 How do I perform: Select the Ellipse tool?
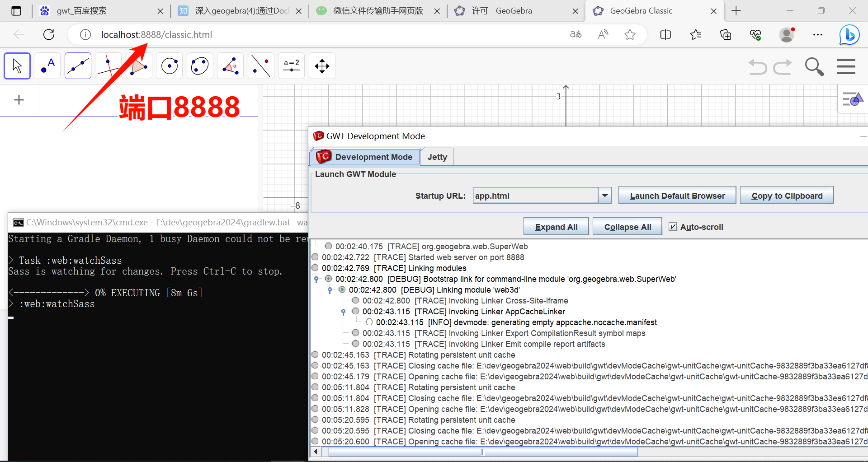pos(200,66)
